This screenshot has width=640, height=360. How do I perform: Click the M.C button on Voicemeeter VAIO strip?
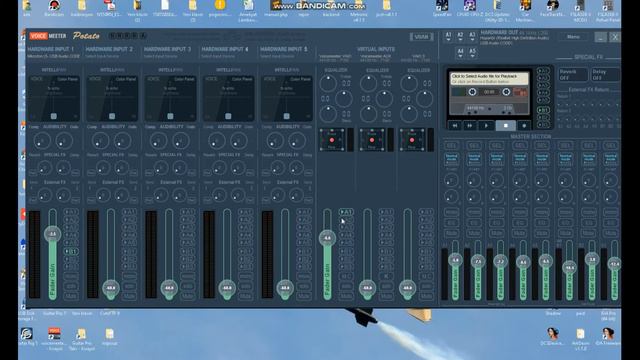346,276
